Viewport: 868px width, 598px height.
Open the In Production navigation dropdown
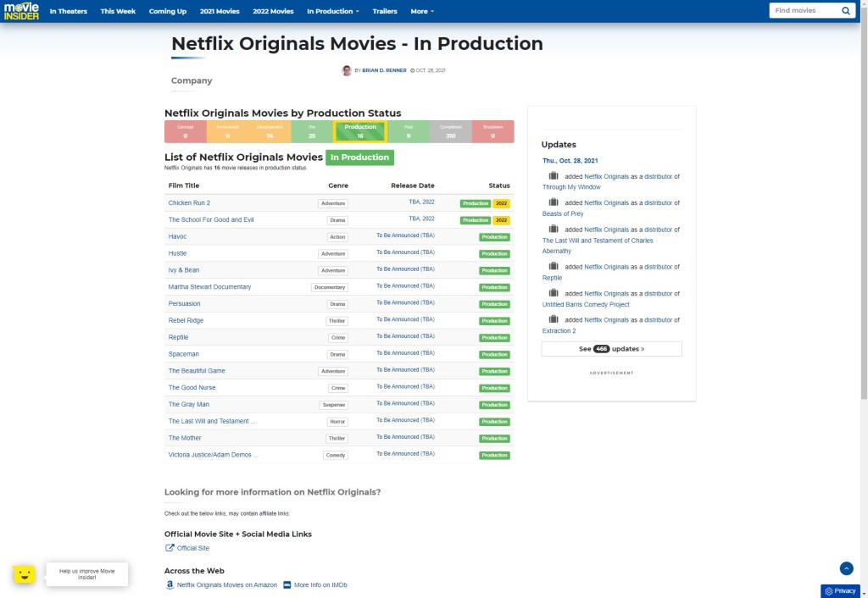331,11
